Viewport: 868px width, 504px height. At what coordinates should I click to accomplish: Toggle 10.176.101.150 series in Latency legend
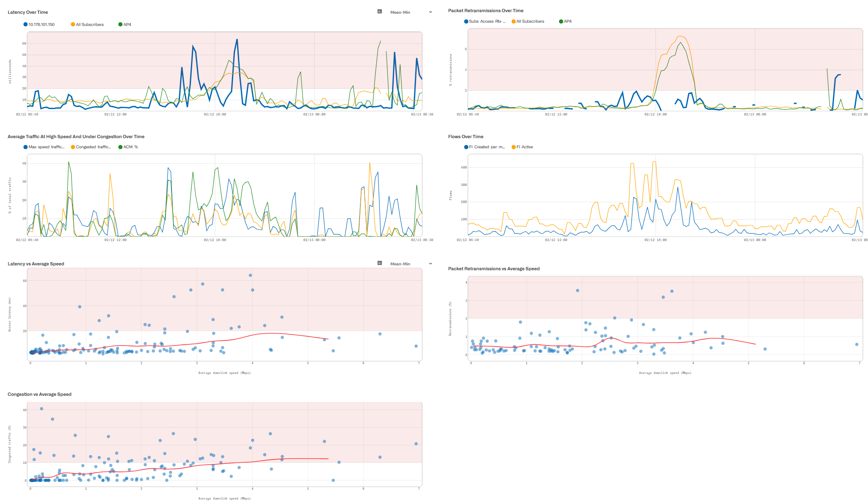click(41, 25)
